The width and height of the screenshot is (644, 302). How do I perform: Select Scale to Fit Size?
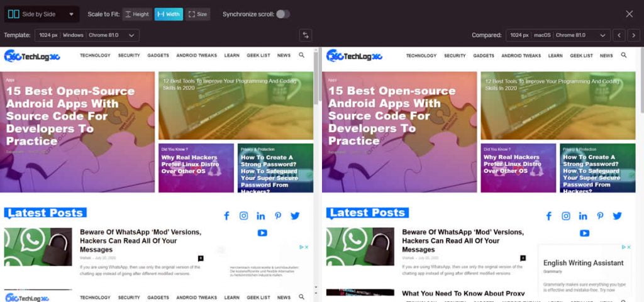197,14
